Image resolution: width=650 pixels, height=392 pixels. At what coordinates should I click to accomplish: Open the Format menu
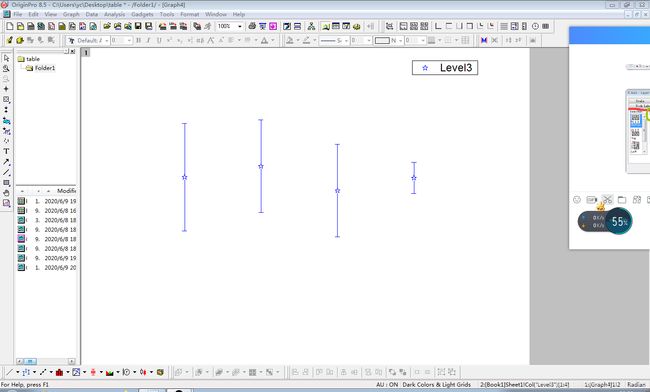pos(189,14)
